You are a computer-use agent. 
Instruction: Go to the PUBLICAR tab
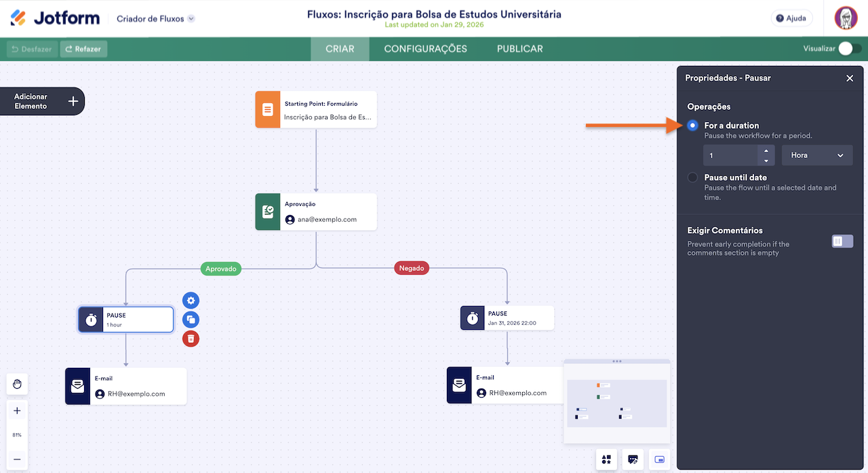coord(519,49)
